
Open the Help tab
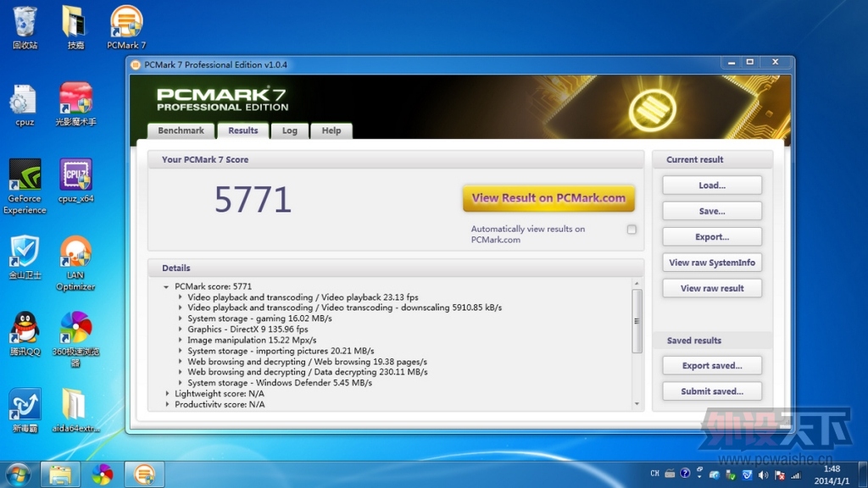pyautogui.click(x=331, y=130)
